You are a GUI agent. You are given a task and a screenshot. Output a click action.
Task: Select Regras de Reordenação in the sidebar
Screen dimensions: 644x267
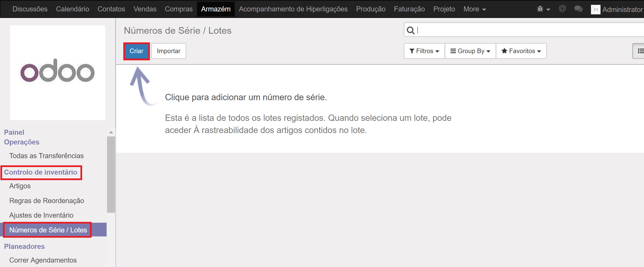pyautogui.click(x=46, y=201)
